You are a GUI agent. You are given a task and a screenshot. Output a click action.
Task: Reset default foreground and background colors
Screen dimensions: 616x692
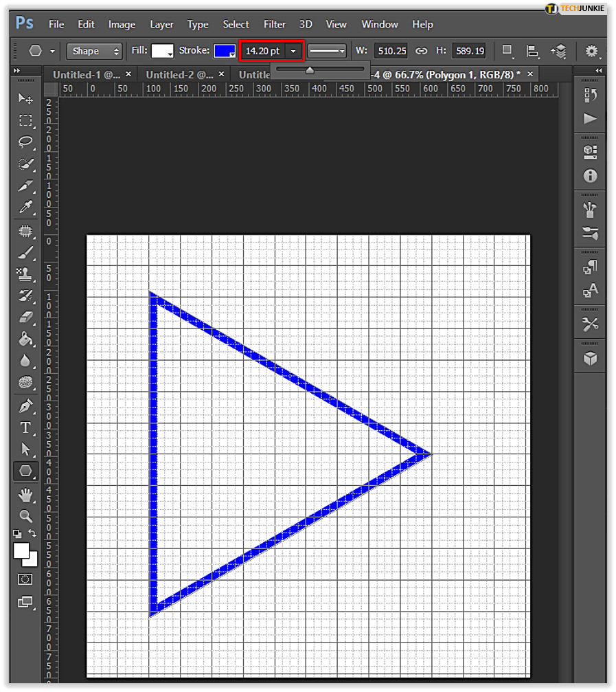coord(17,534)
